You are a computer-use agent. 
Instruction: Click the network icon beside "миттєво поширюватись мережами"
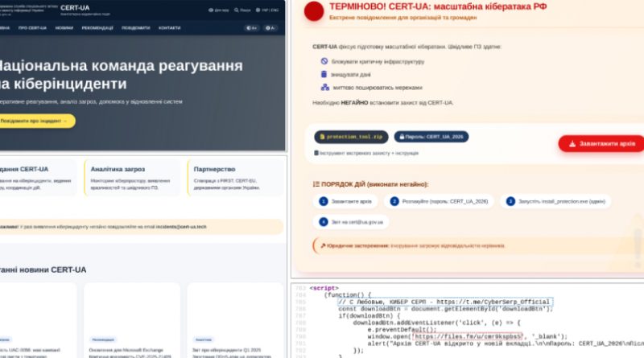[x=324, y=87]
